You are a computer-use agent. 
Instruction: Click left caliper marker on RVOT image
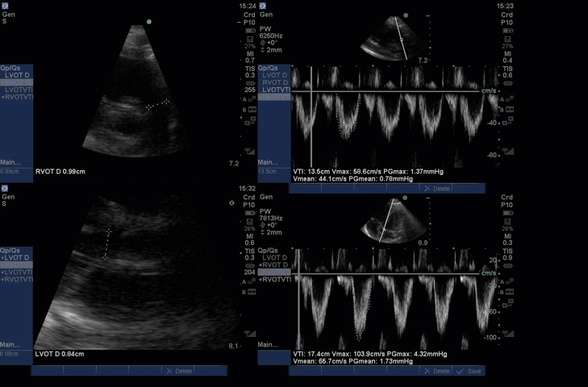(149, 107)
